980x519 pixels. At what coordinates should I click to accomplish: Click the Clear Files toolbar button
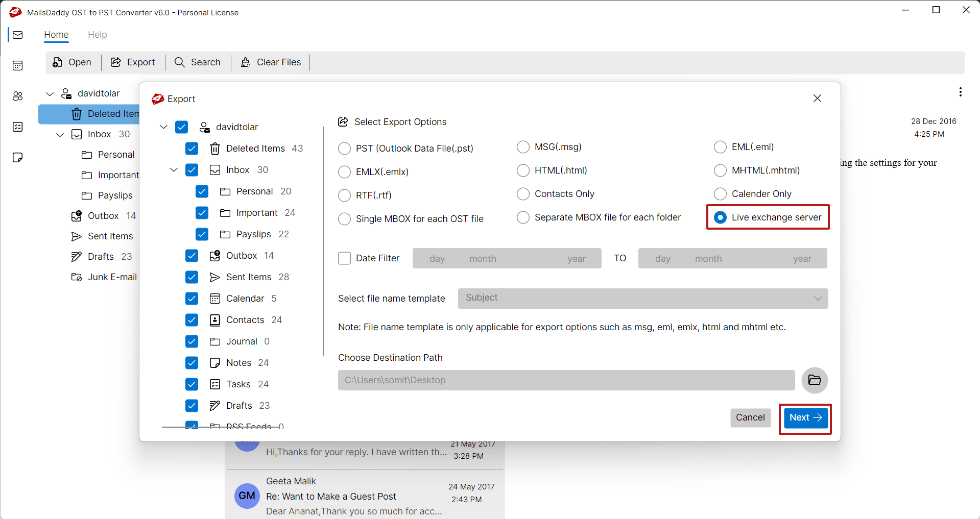(x=271, y=62)
